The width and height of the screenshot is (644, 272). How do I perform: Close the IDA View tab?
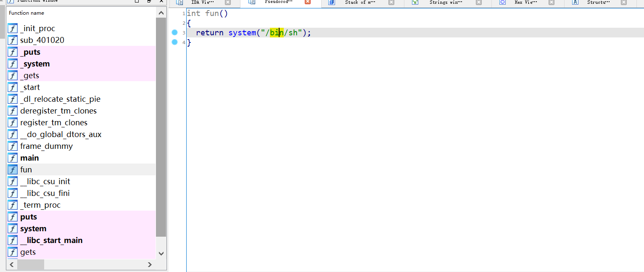[x=227, y=3]
